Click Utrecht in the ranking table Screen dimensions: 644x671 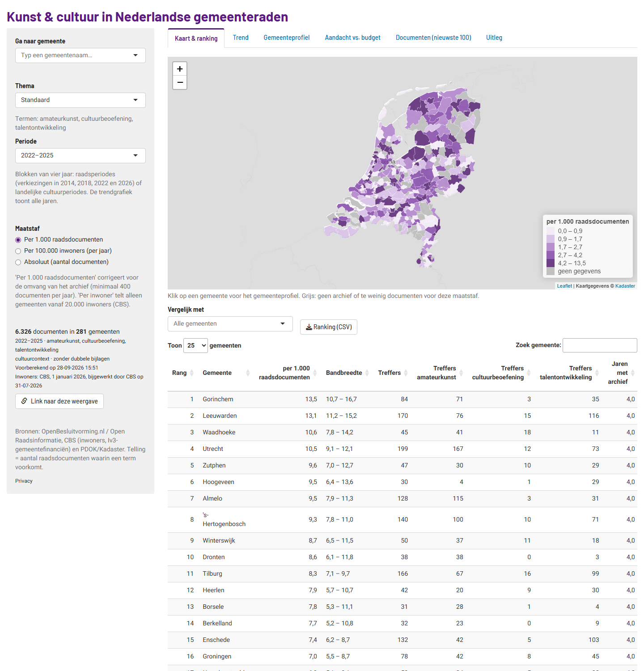(213, 449)
